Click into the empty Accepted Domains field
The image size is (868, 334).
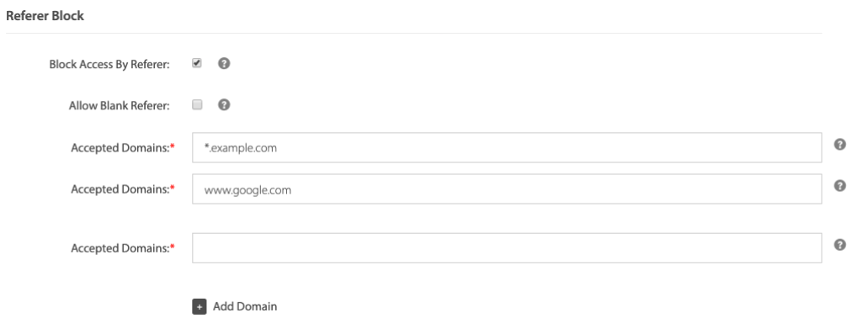click(507, 247)
